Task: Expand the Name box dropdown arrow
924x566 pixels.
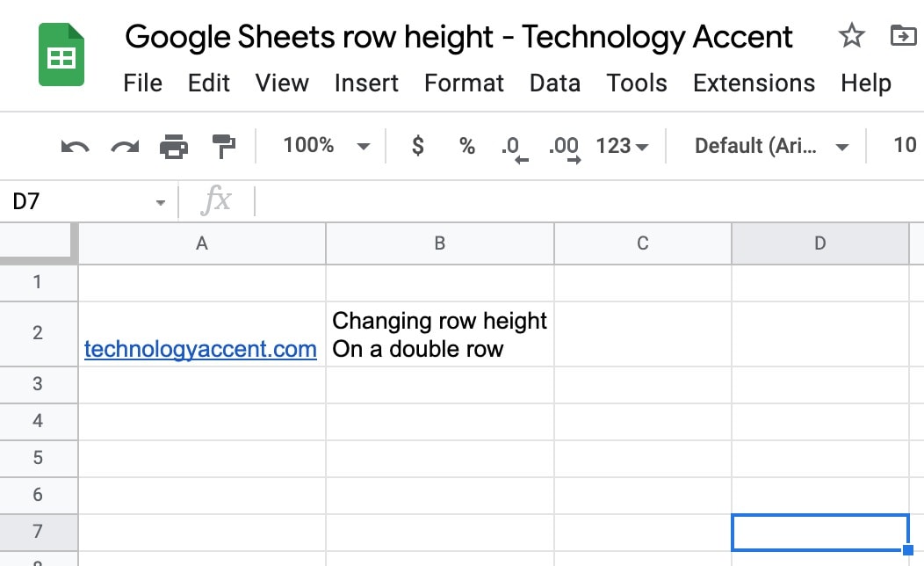Action: pyautogui.click(x=160, y=203)
